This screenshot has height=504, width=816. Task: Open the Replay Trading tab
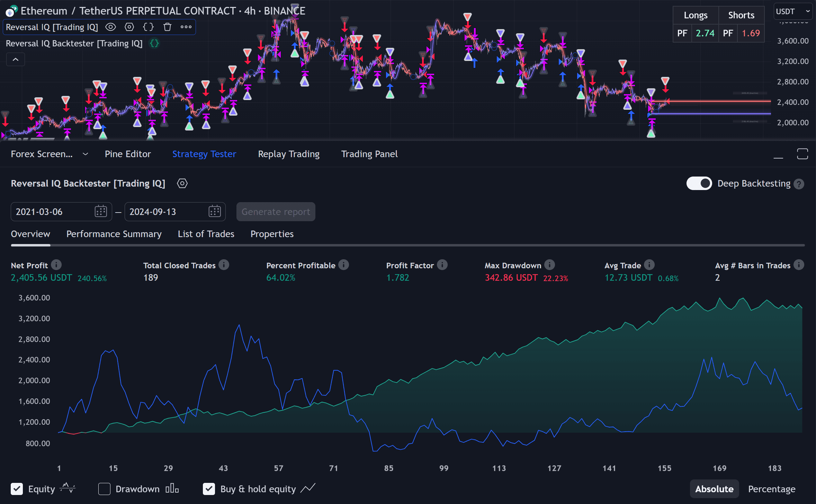coord(289,154)
